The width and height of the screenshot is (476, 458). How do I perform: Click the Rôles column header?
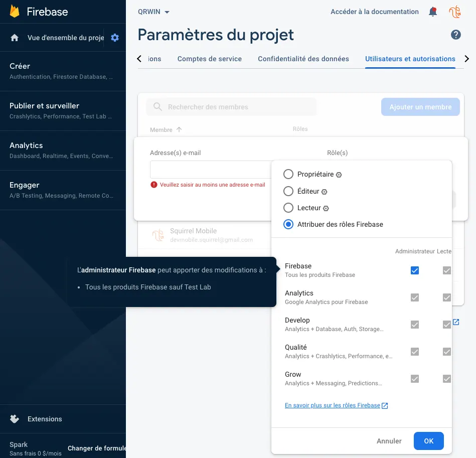pos(300,129)
